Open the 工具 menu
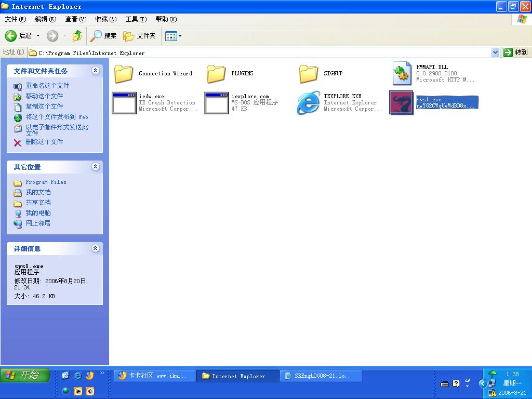 pyautogui.click(x=136, y=19)
